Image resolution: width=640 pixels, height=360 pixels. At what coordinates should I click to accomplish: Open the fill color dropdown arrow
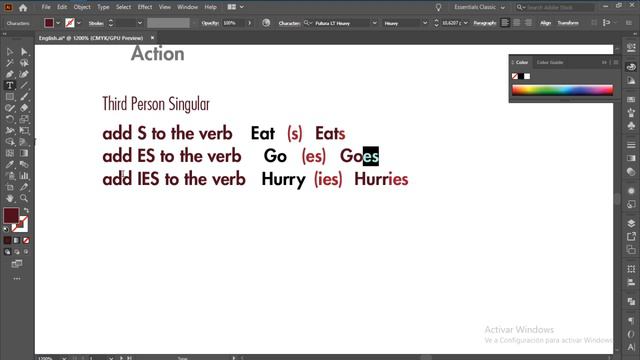pyautogui.click(x=58, y=23)
